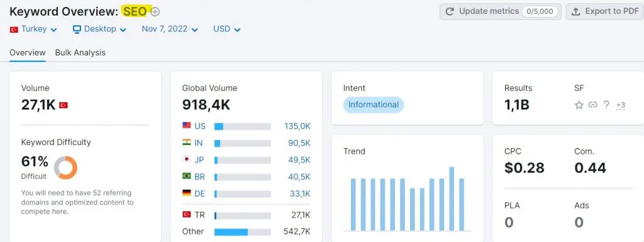Image resolution: width=644 pixels, height=242 pixels.
Task: Click the 49,5K Japan volume value
Action: tap(299, 160)
